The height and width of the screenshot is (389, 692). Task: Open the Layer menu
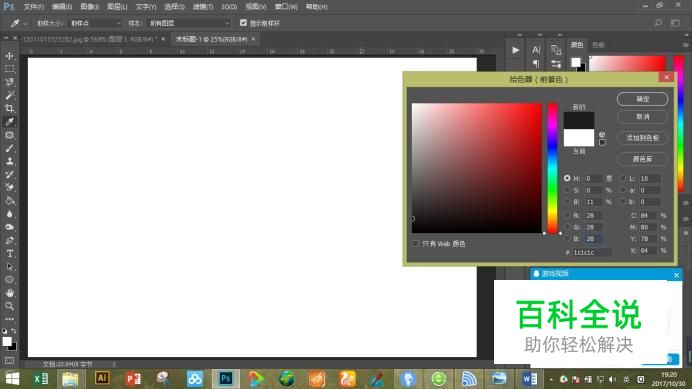[x=117, y=7]
